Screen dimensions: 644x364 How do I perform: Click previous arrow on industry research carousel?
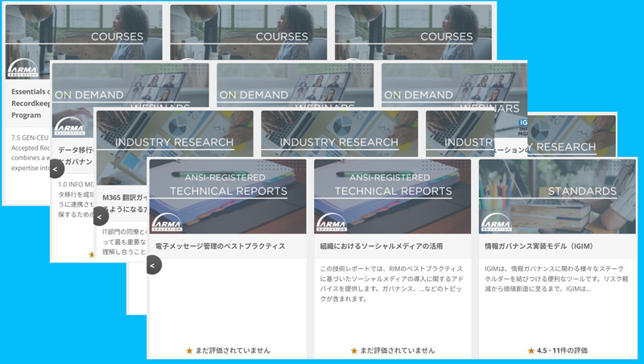[x=100, y=217]
